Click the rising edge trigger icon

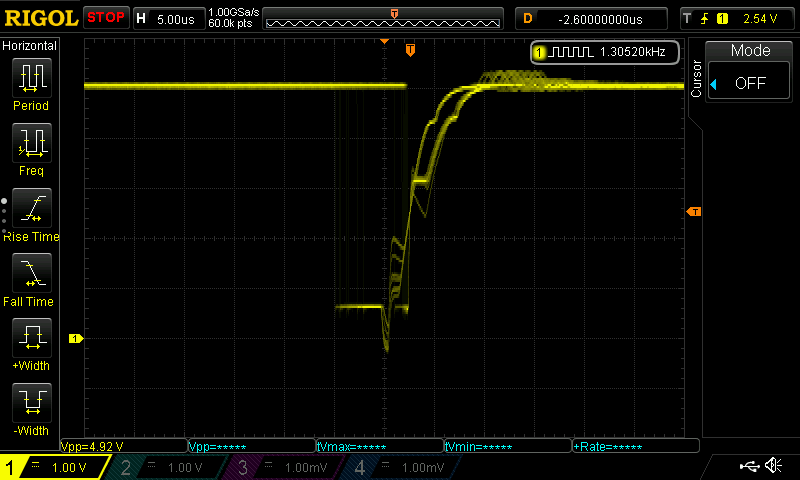704,19
